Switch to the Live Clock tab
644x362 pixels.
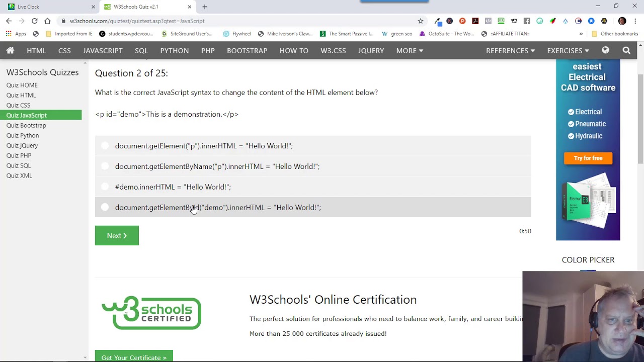pyautogui.click(x=49, y=7)
